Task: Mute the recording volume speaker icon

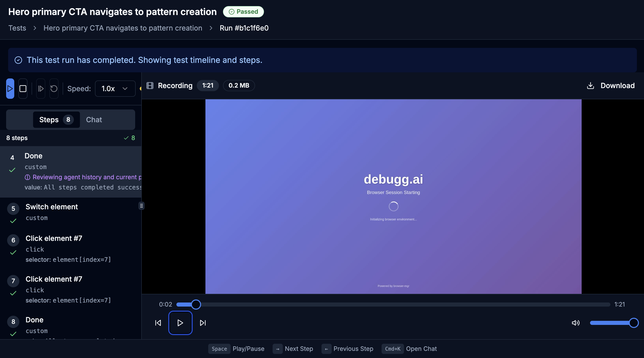Action: tap(576, 323)
